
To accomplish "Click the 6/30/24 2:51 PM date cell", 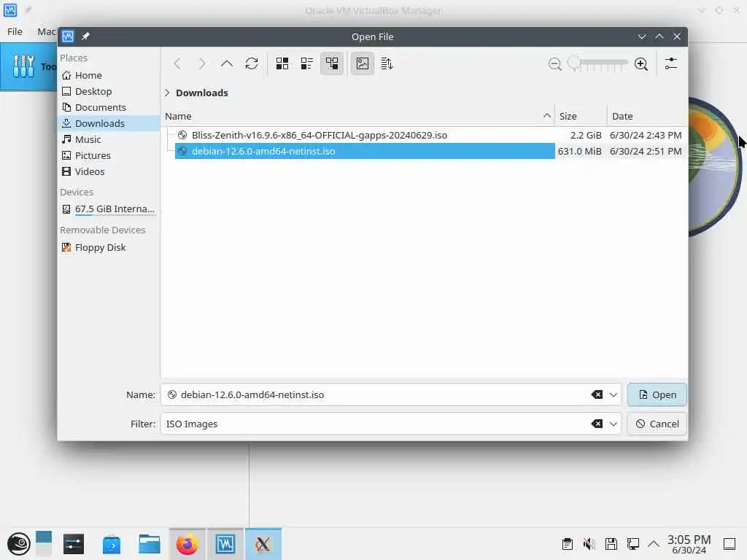I will coord(646,152).
